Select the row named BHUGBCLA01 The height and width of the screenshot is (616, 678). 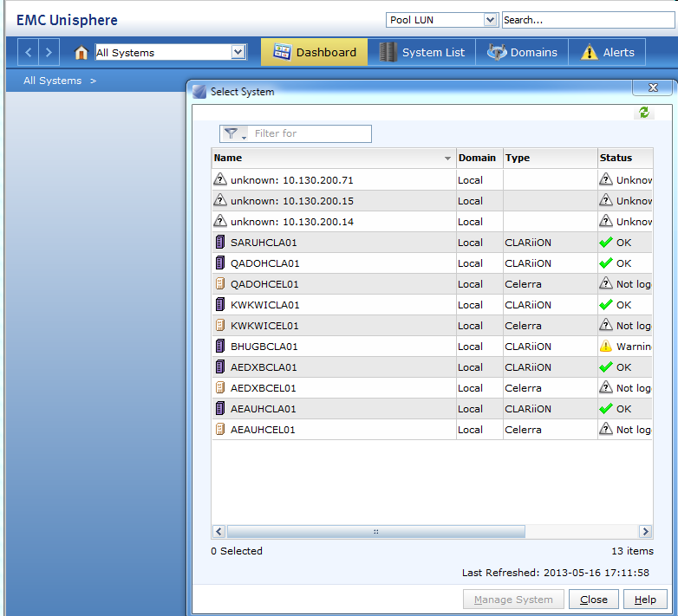pos(432,346)
